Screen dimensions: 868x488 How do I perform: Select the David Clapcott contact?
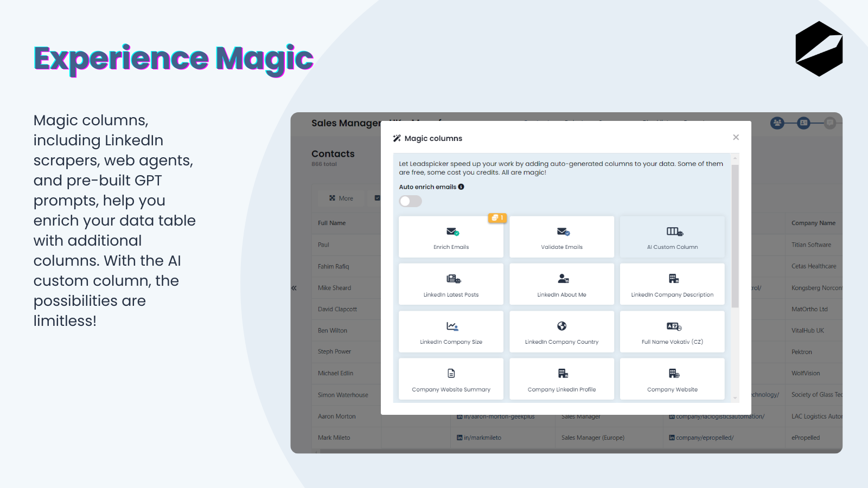[x=337, y=309]
